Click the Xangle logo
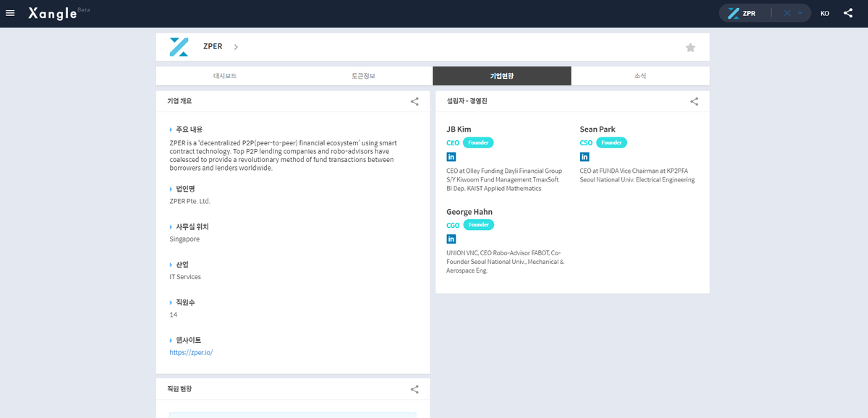The height and width of the screenshot is (418, 868). [x=52, y=13]
